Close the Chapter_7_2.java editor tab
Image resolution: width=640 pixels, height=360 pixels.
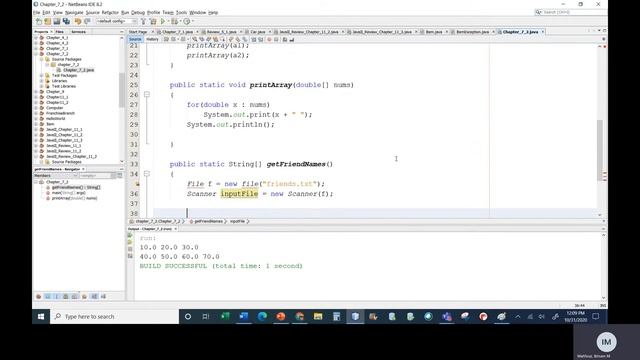click(542, 32)
